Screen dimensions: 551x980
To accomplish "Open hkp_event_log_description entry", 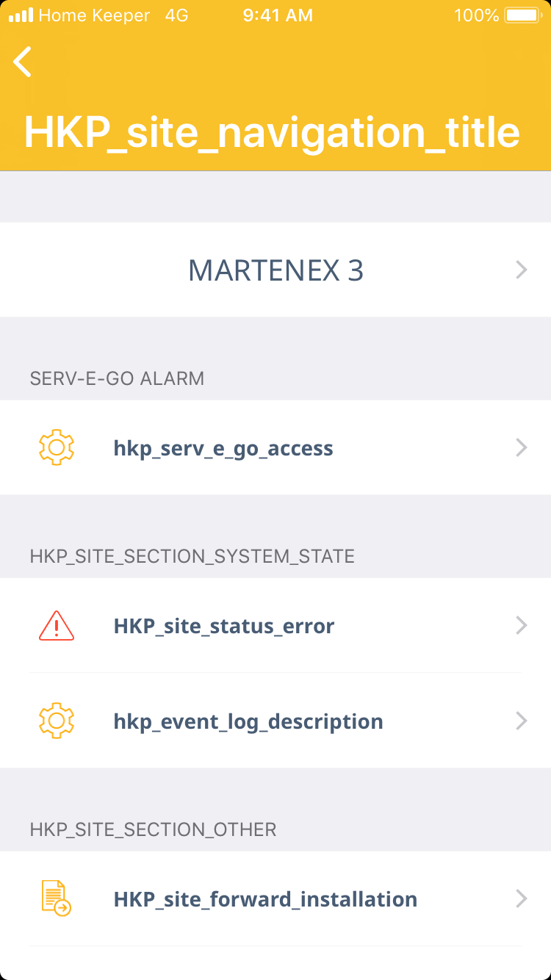I will 248,721.
